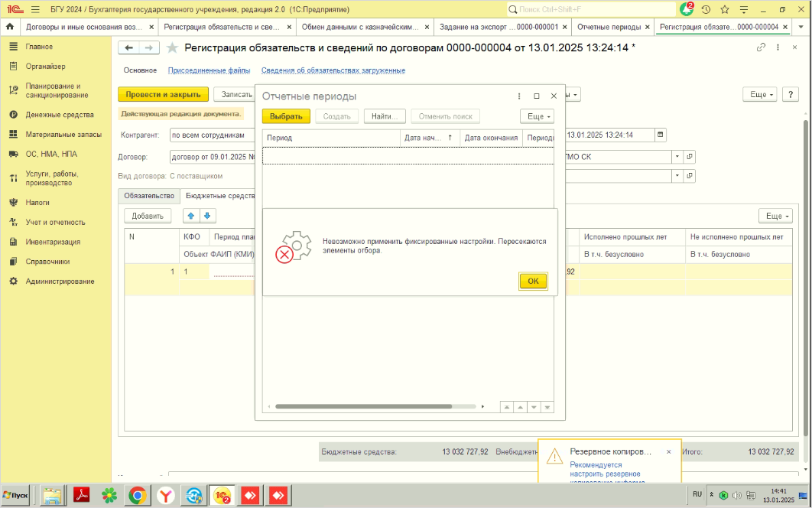Switch to Договоры и иные основания tab
This screenshot has width=812, height=508.
coord(84,27)
